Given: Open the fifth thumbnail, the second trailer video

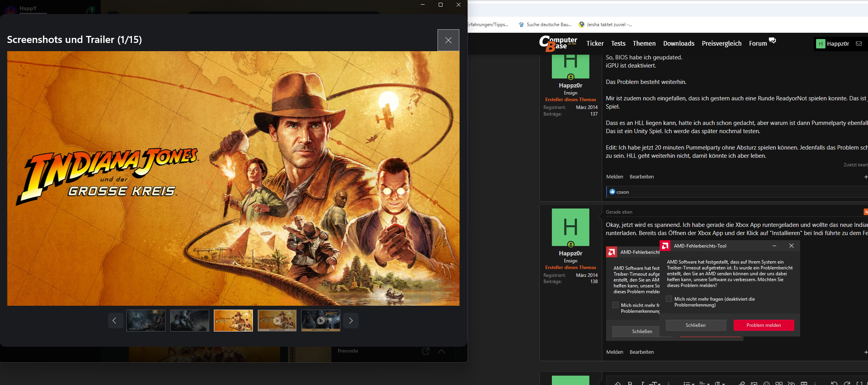Looking at the screenshot, I should [321, 321].
